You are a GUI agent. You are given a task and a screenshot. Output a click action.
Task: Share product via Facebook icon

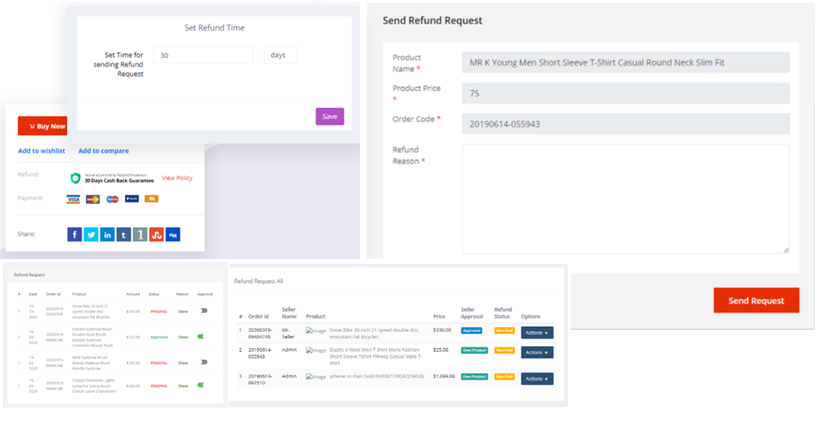(75, 234)
